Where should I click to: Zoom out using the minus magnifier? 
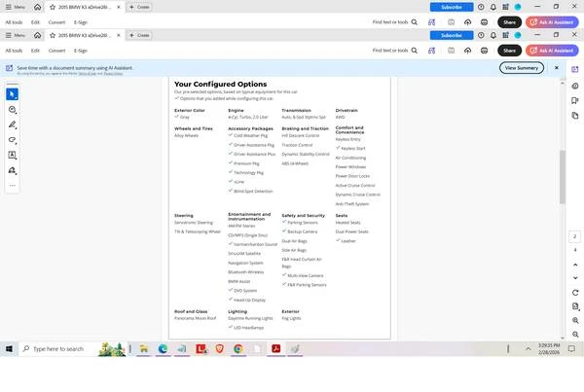(575, 335)
